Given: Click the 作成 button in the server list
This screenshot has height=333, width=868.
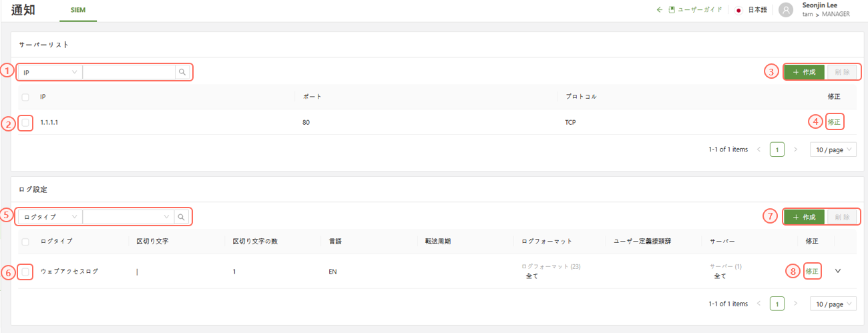Looking at the screenshot, I should (x=804, y=72).
